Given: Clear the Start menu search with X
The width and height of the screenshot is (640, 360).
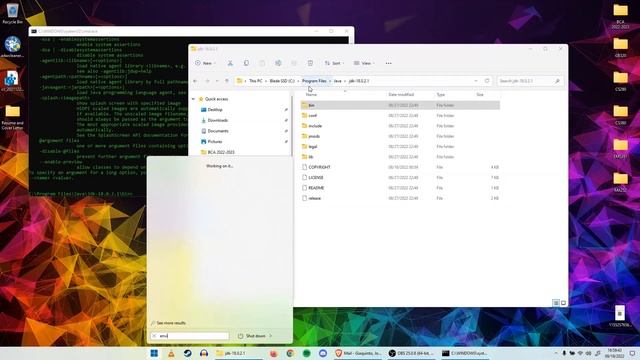Looking at the screenshot, I should coord(154,336).
